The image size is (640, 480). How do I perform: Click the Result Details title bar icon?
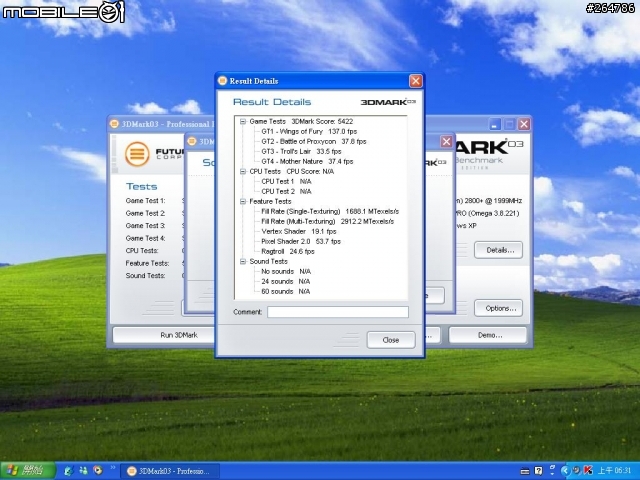pyautogui.click(x=222, y=81)
